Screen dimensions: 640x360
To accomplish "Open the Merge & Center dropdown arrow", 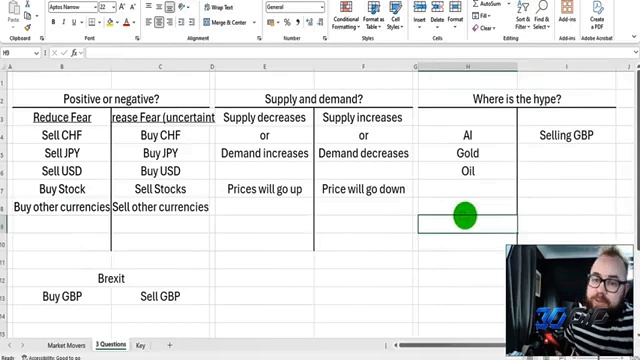I will coord(254,22).
